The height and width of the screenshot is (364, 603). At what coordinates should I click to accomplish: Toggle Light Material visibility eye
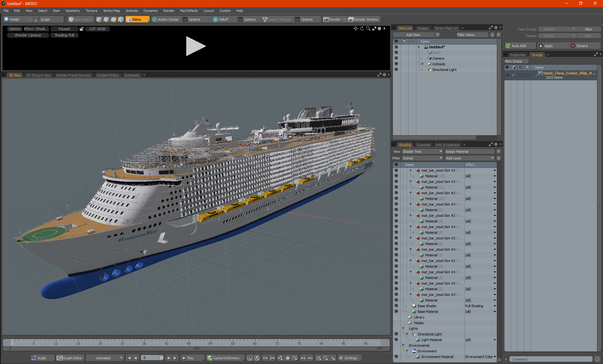click(x=396, y=340)
